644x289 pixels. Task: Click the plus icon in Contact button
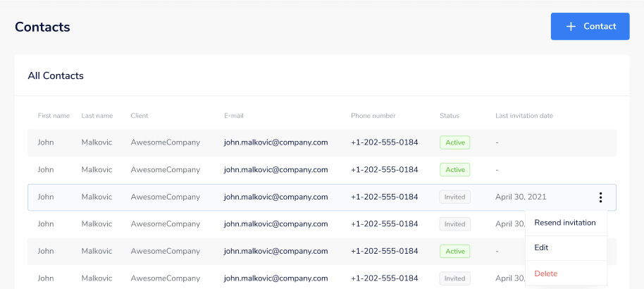(571, 26)
